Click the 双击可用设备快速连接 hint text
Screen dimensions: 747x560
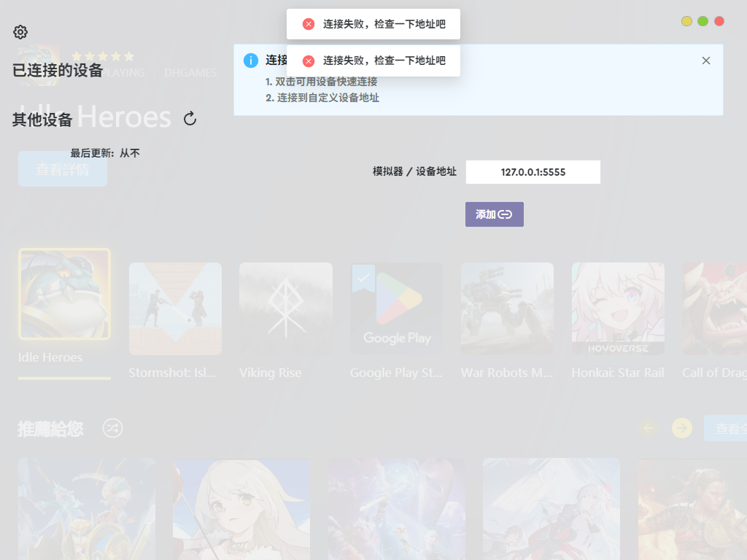click(326, 82)
